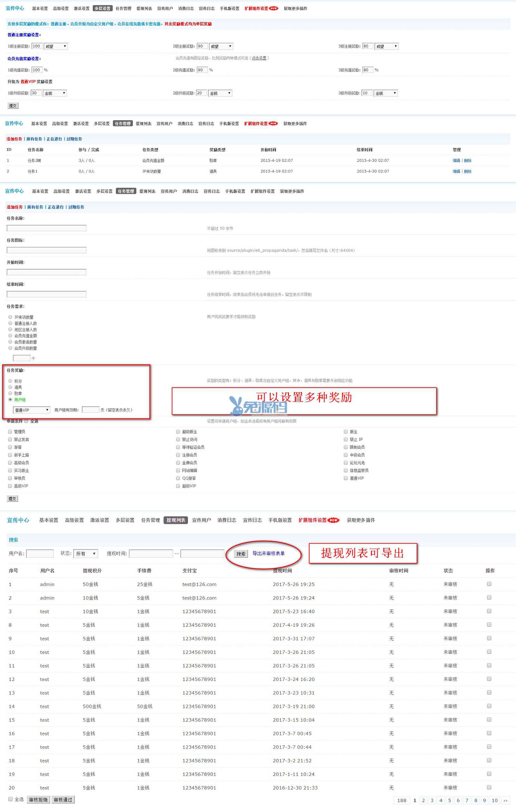Click the 用户名 search field

click(x=40, y=553)
